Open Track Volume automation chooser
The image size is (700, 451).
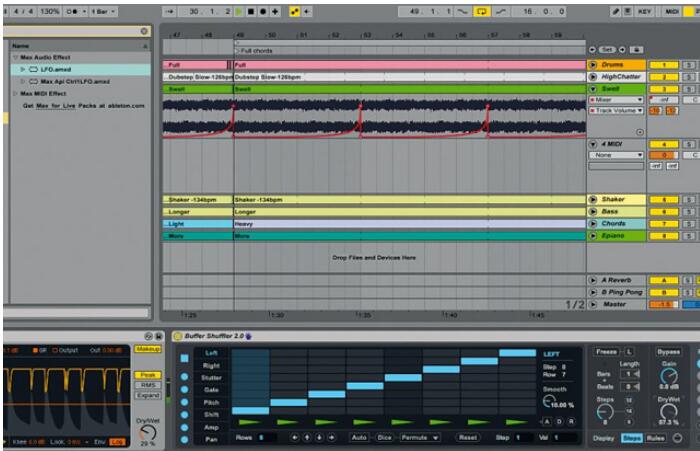(x=616, y=110)
